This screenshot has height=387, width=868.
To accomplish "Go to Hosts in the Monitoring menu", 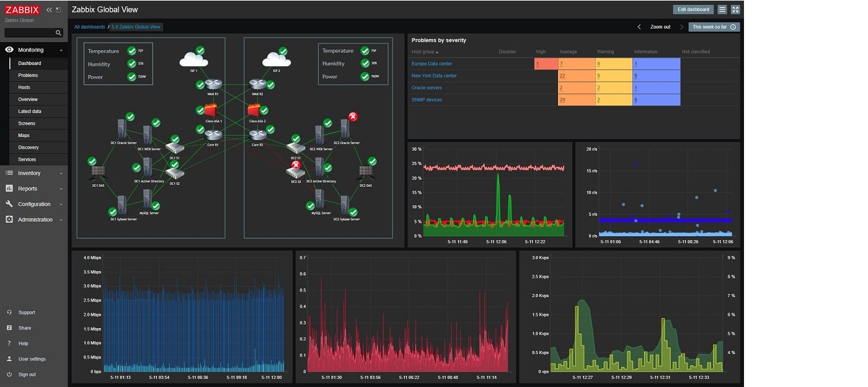I will point(38,87).
